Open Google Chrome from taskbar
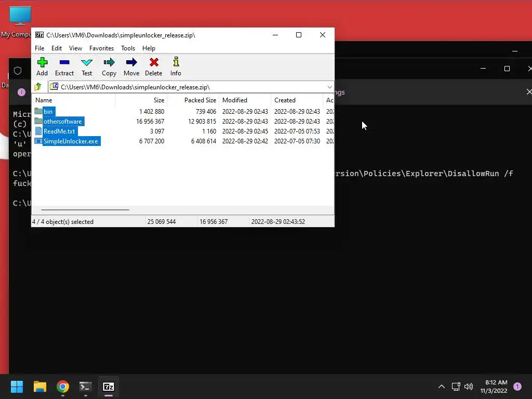Screen dimensions: 532x399 [63, 387]
